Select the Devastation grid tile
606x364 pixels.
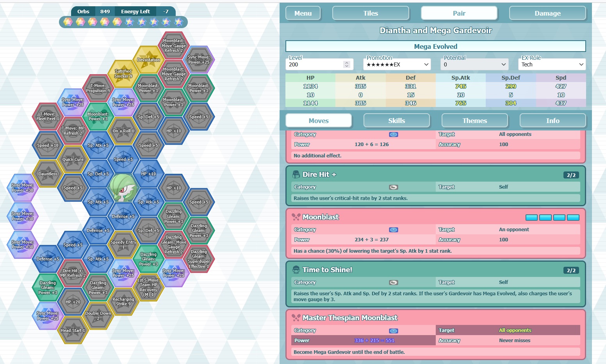(x=148, y=60)
